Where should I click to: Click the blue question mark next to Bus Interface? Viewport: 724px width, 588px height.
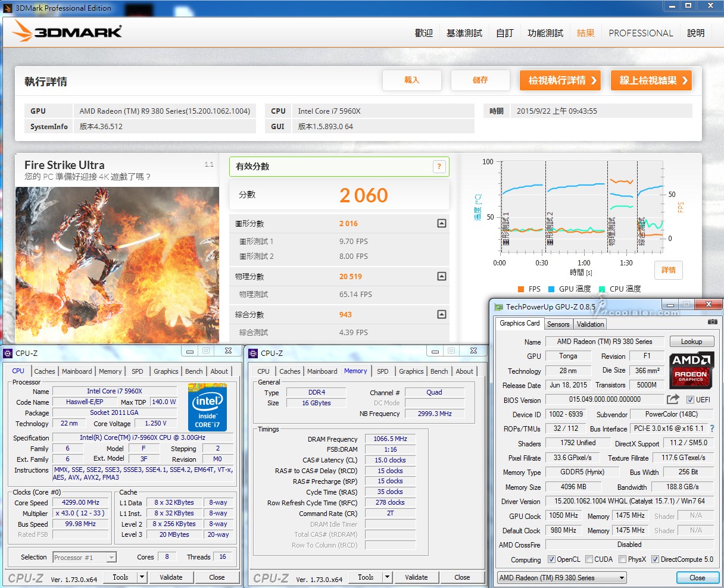click(712, 429)
